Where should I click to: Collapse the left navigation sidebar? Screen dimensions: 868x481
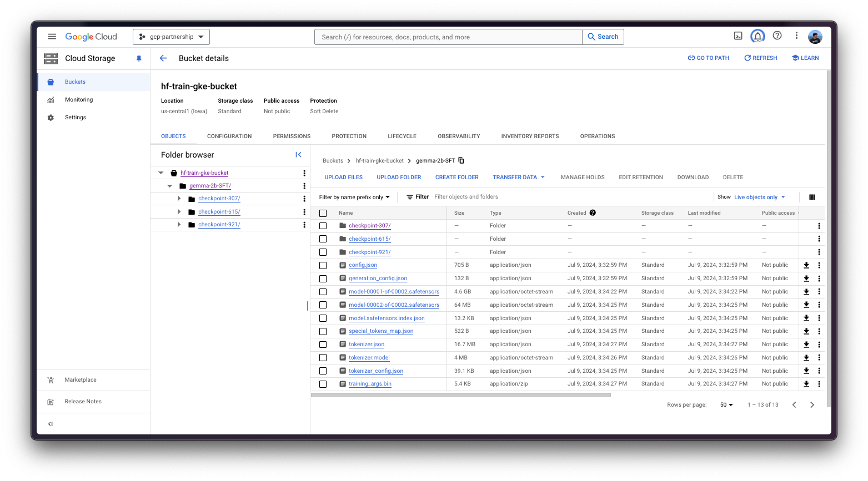[x=51, y=424]
